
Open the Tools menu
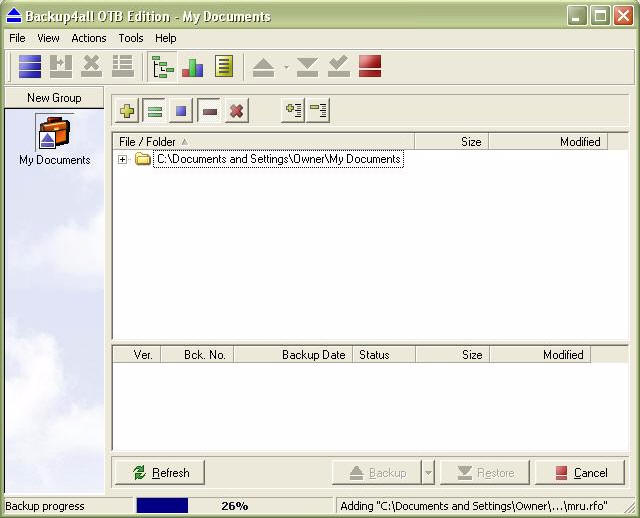click(x=131, y=38)
